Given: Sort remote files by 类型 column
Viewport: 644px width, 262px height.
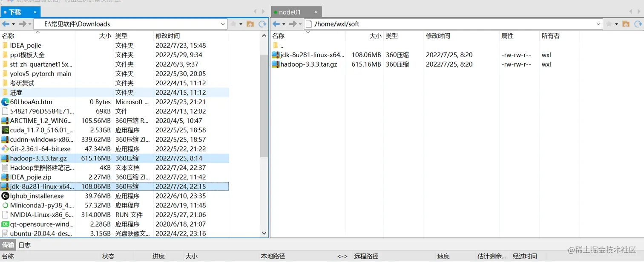Looking at the screenshot, I should [x=403, y=36].
